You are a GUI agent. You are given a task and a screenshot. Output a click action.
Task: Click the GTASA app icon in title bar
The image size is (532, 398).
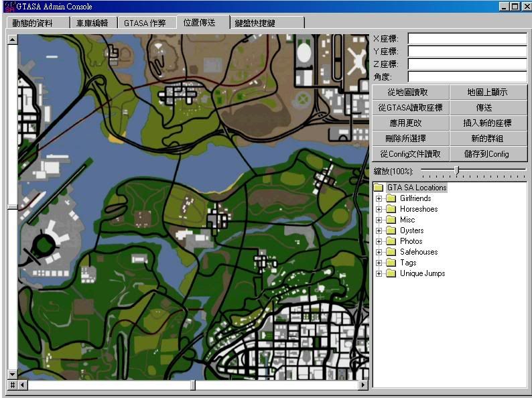[9, 6]
